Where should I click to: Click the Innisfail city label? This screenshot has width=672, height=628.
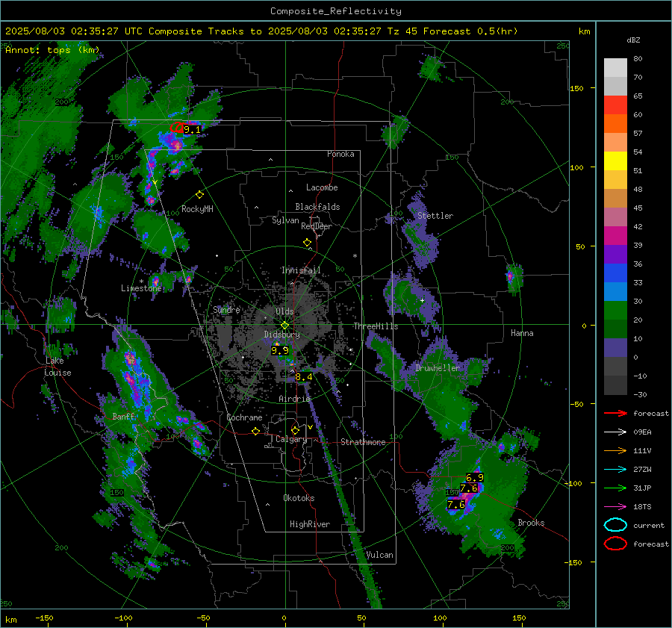point(301,270)
